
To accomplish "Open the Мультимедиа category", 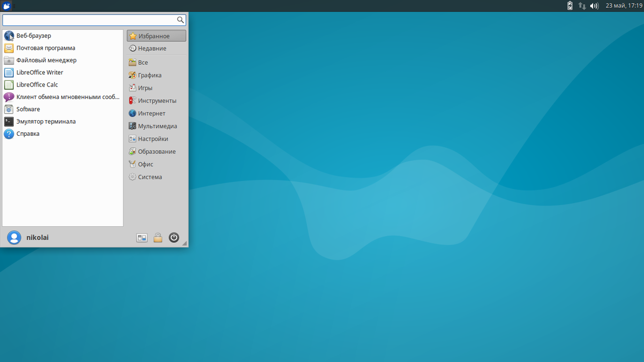I will point(156,126).
